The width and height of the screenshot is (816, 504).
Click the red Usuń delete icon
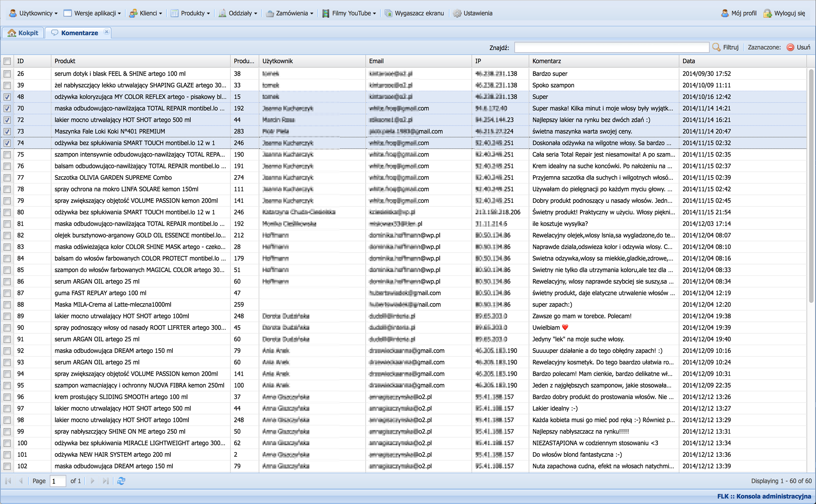tap(790, 47)
